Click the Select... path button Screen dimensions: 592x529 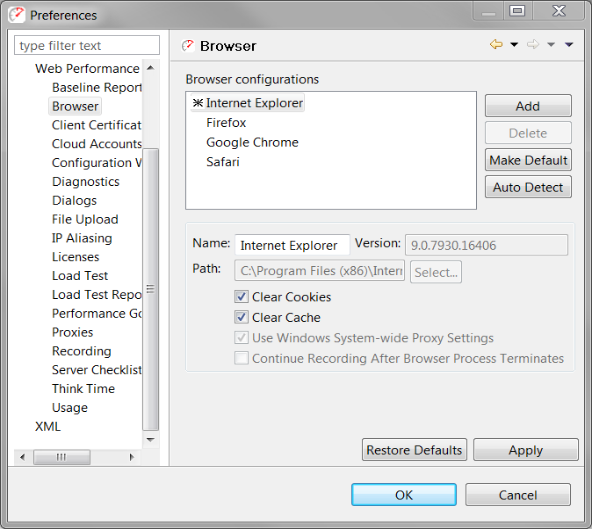tap(436, 272)
